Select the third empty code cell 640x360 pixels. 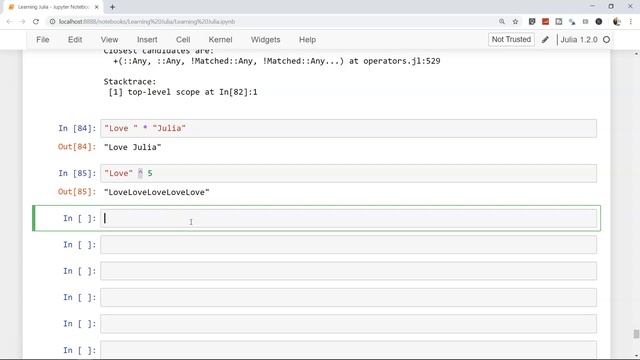[348, 271]
